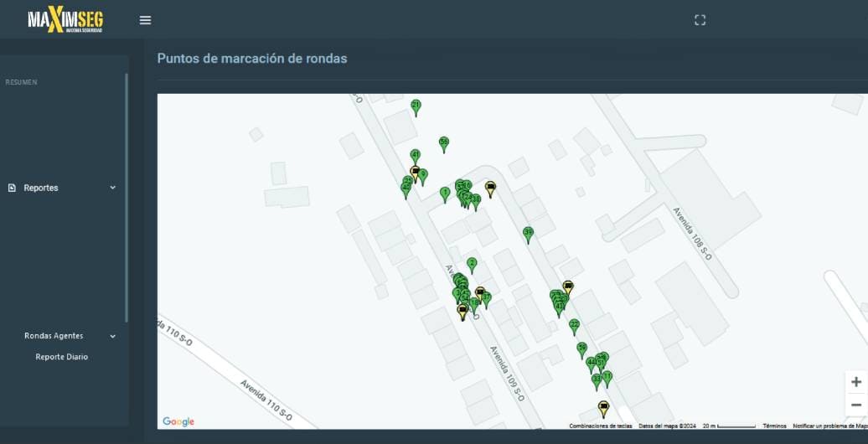The width and height of the screenshot is (868, 444).
Task: Select green map marker 2
Action: coord(472,266)
